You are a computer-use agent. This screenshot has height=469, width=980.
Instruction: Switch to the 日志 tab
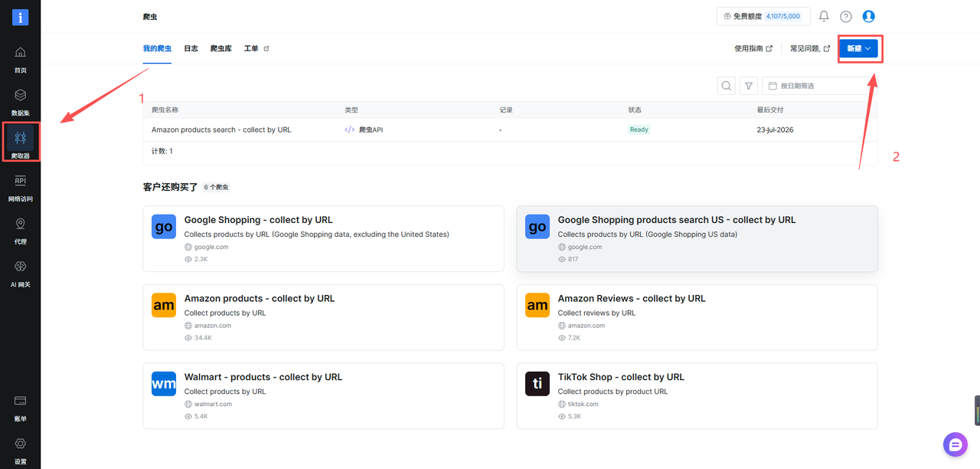[x=191, y=48]
